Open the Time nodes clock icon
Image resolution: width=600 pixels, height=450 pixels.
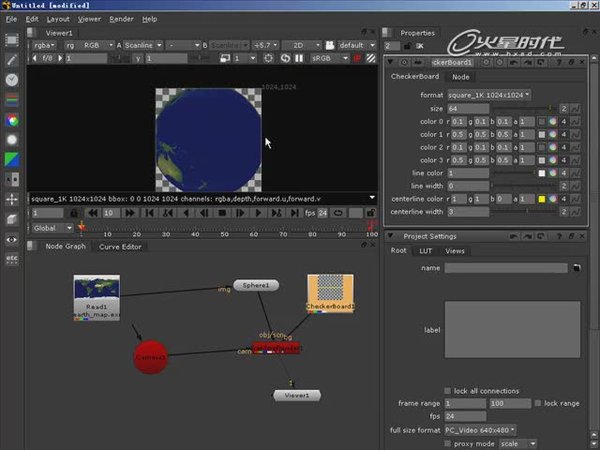tap(12, 79)
